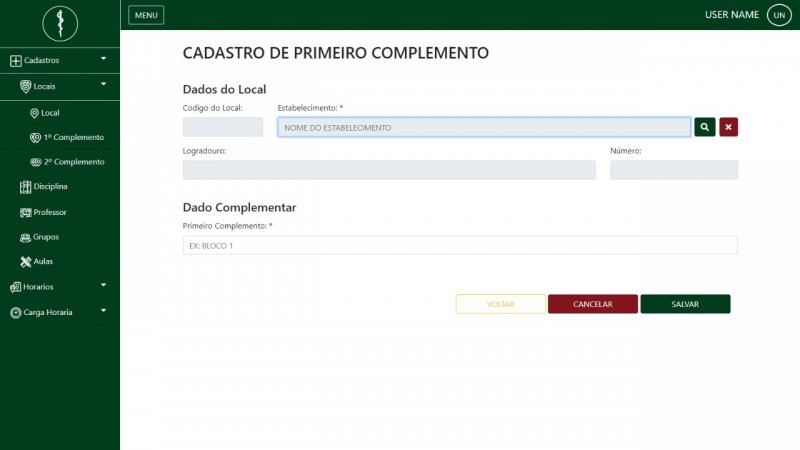Click the SALVAR button
The image size is (800, 450).
click(x=685, y=304)
